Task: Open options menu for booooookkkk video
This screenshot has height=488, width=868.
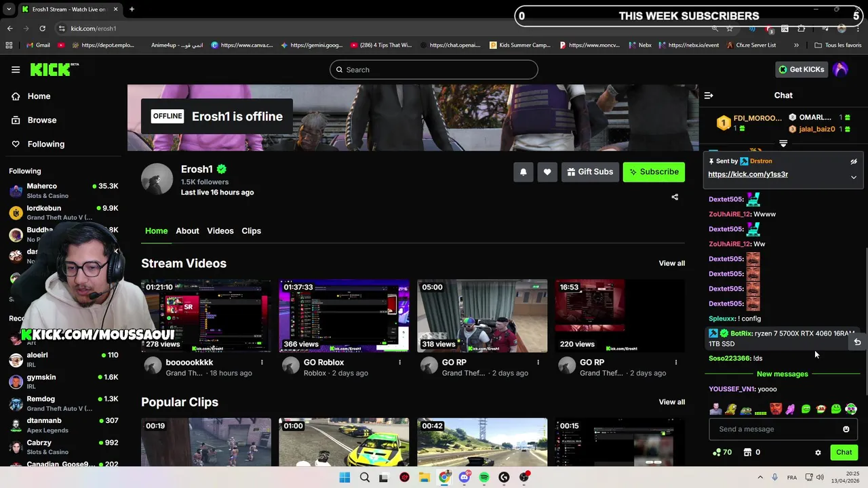Action: [262, 363]
